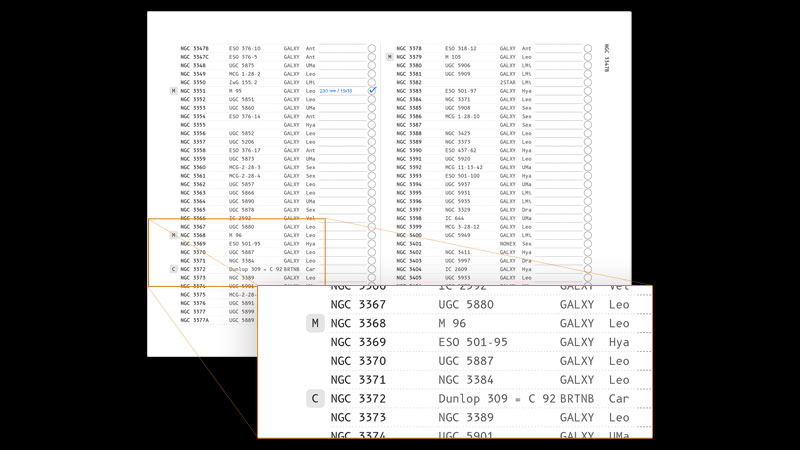The height and width of the screenshot is (450, 800).
Task: Select the NGC 3350 entry
Action: pyautogui.click(x=193, y=82)
